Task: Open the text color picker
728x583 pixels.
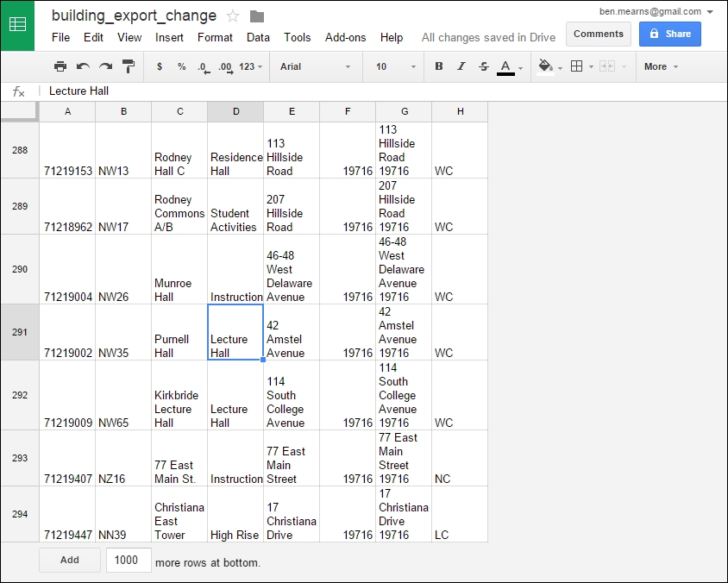Action: coord(508,66)
